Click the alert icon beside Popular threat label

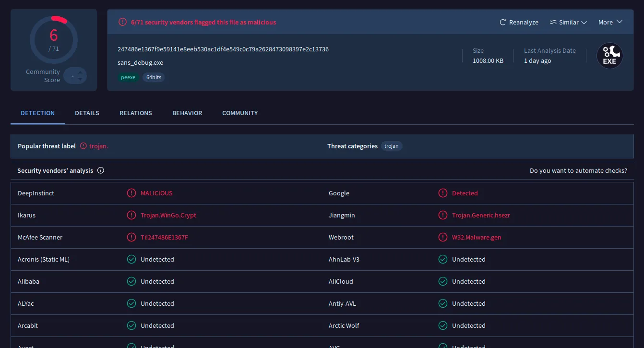coord(83,146)
